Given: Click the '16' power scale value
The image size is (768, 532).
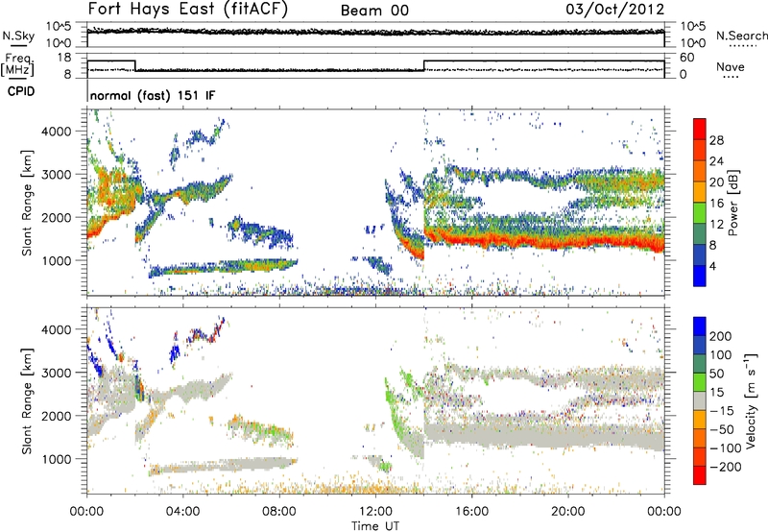Looking at the screenshot, I should 716,204.
